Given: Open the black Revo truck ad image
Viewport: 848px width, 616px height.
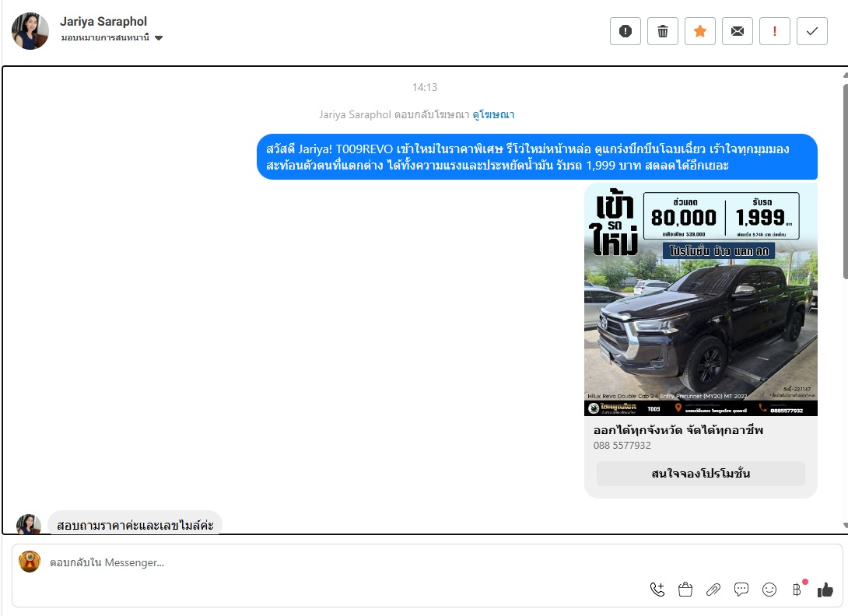Looking at the screenshot, I should click(x=701, y=299).
